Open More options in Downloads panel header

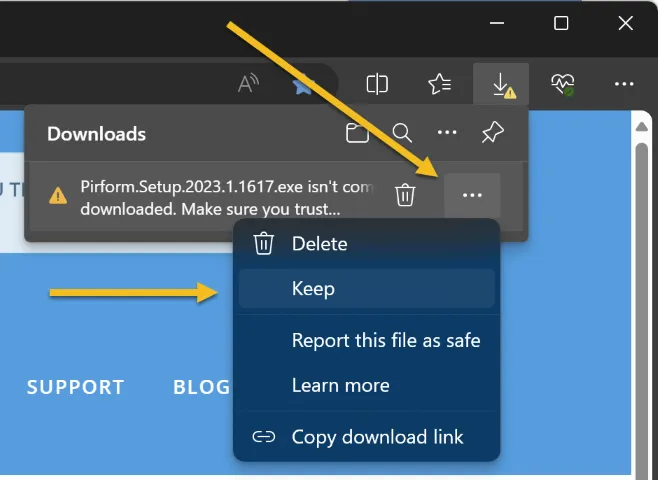[x=447, y=133]
